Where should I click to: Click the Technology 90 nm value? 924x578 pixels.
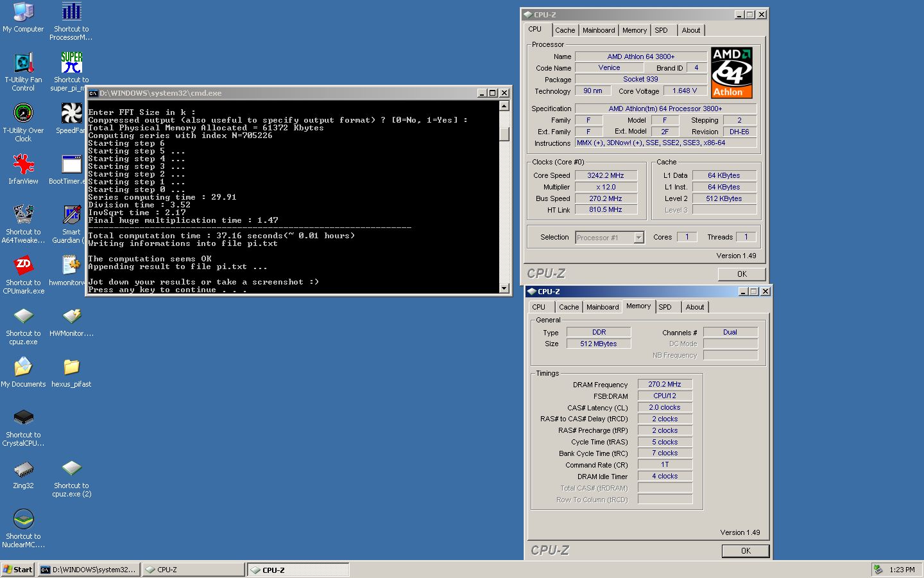[593, 91]
